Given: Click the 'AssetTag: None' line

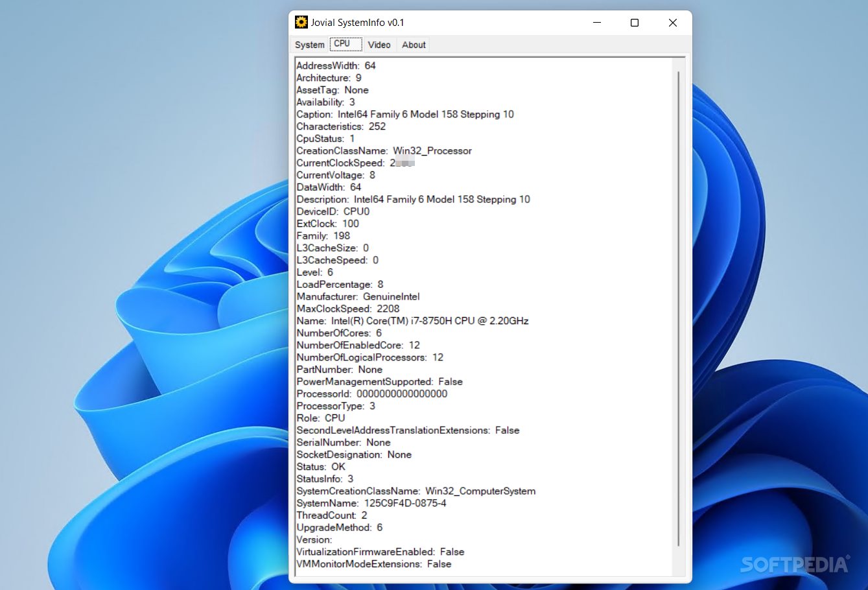Looking at the screenshot, I should point(333,90).
